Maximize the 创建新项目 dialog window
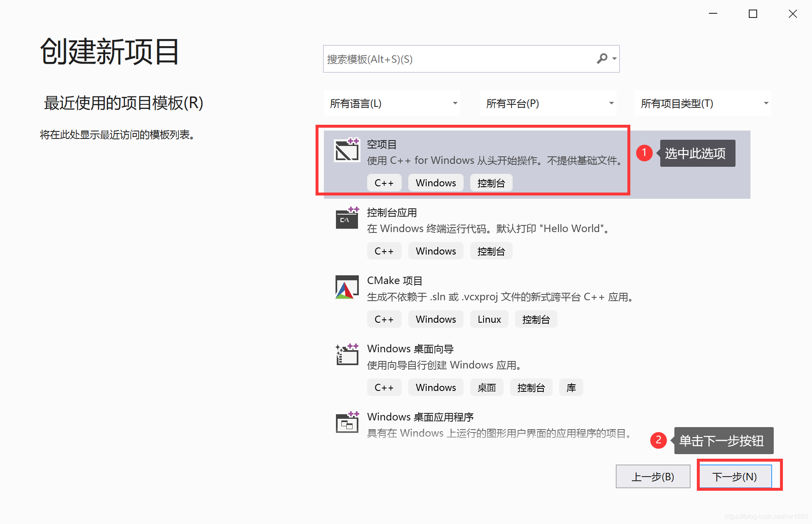This screenshot has width=812, height=524. click(x=753, y=14)
